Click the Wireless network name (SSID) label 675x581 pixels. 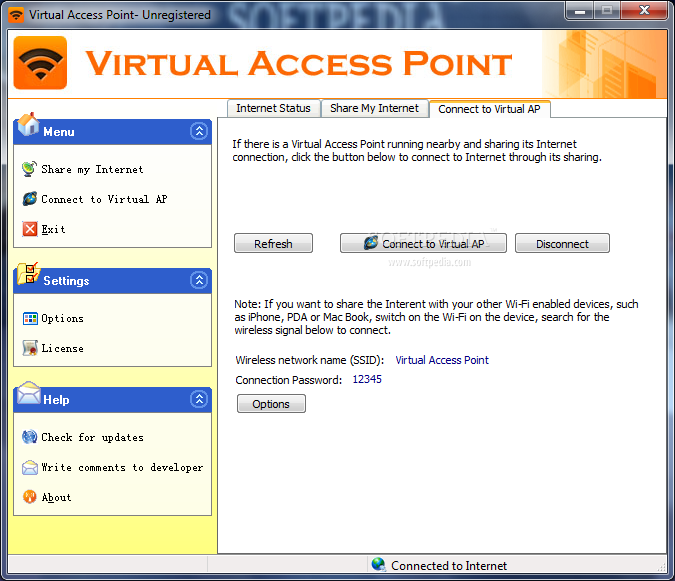coord(310,360)
